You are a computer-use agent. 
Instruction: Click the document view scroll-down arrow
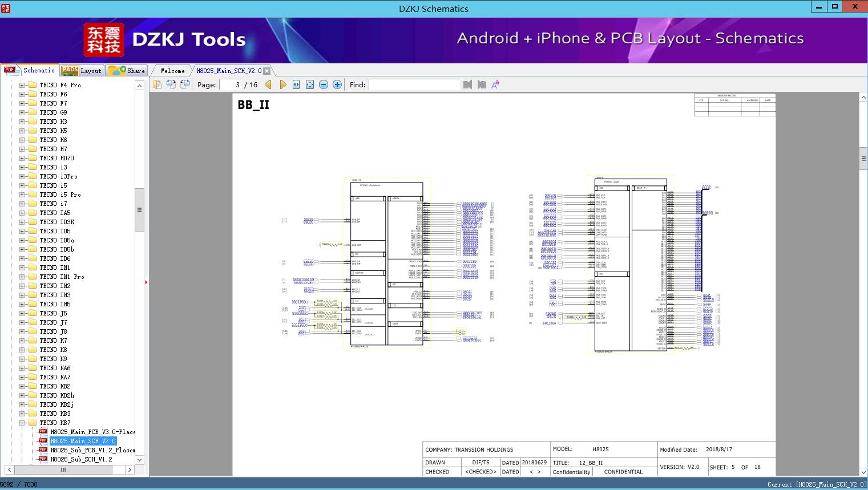coord(863,471)
